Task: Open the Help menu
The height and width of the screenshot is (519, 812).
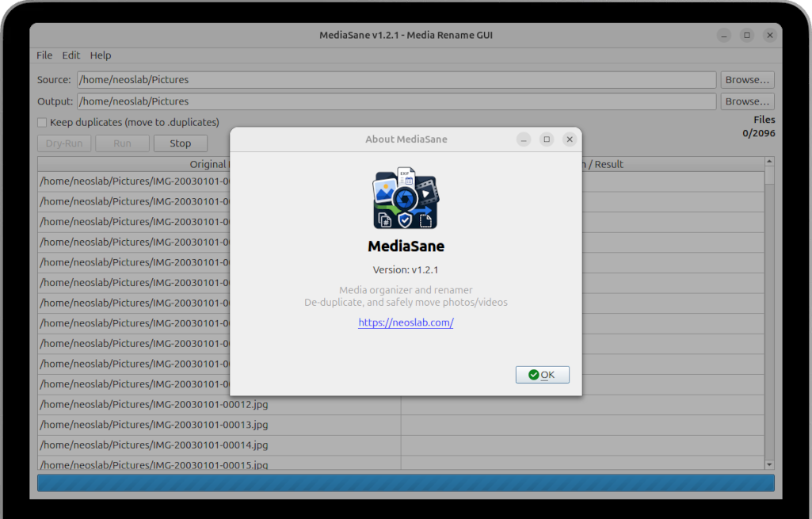Action: pyautogui.click(x=101, y=55)
